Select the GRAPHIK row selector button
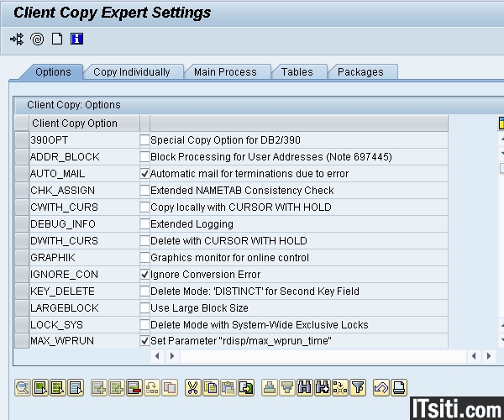 tap(22, 258)
